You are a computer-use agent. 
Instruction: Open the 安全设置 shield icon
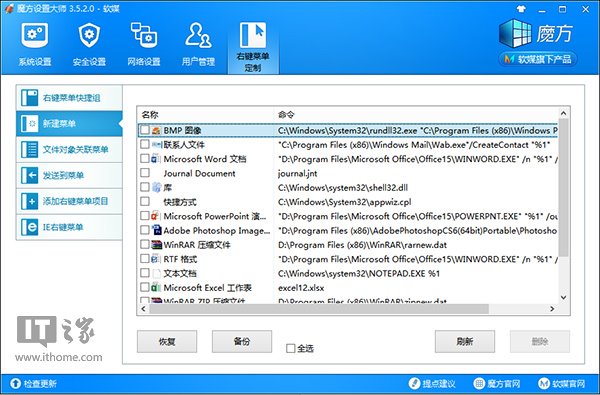click(x=89, y=35)
